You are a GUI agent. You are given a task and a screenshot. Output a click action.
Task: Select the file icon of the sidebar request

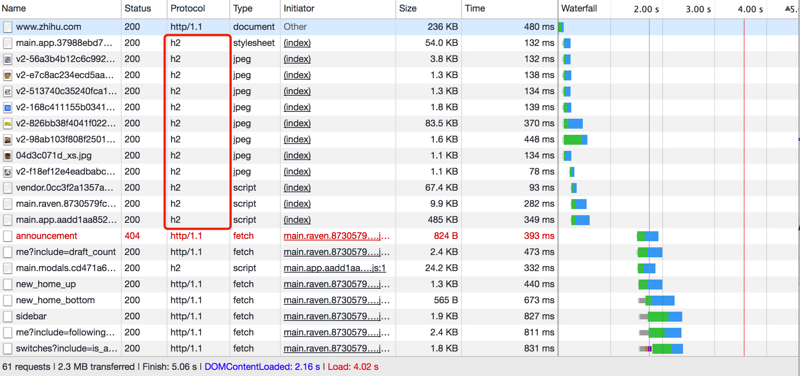pos(7,316)
